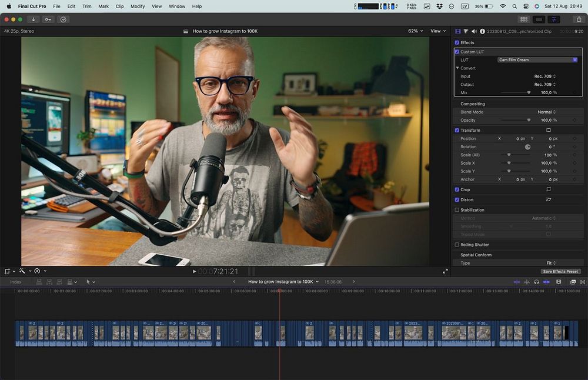Click the Import Media arrow icon
Screen dimensions: 588x380
point(34,19)
